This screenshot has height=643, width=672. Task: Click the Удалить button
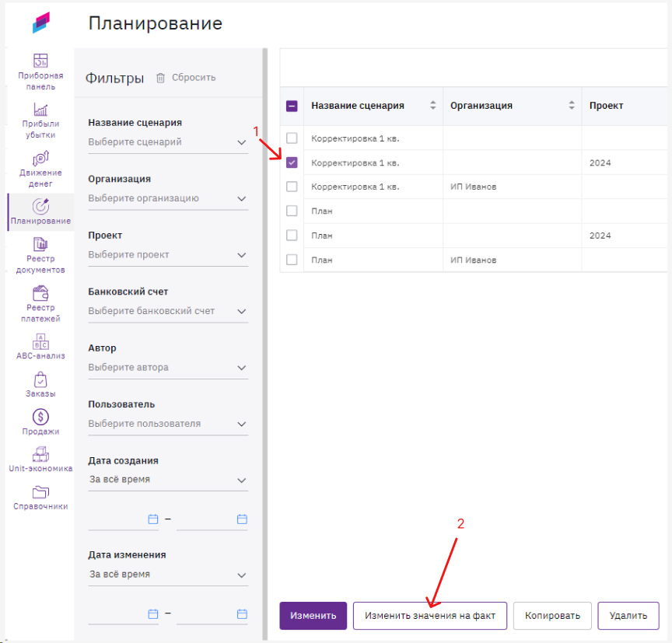pos(628,616)
